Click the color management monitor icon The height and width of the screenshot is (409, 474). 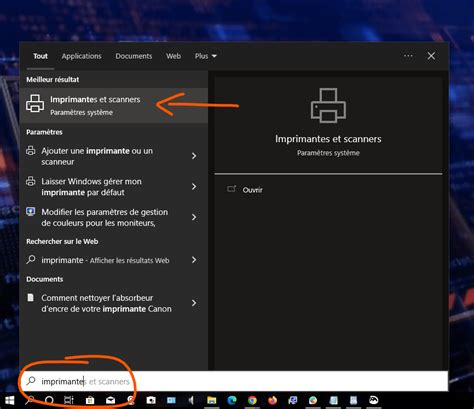click(31, 212)
